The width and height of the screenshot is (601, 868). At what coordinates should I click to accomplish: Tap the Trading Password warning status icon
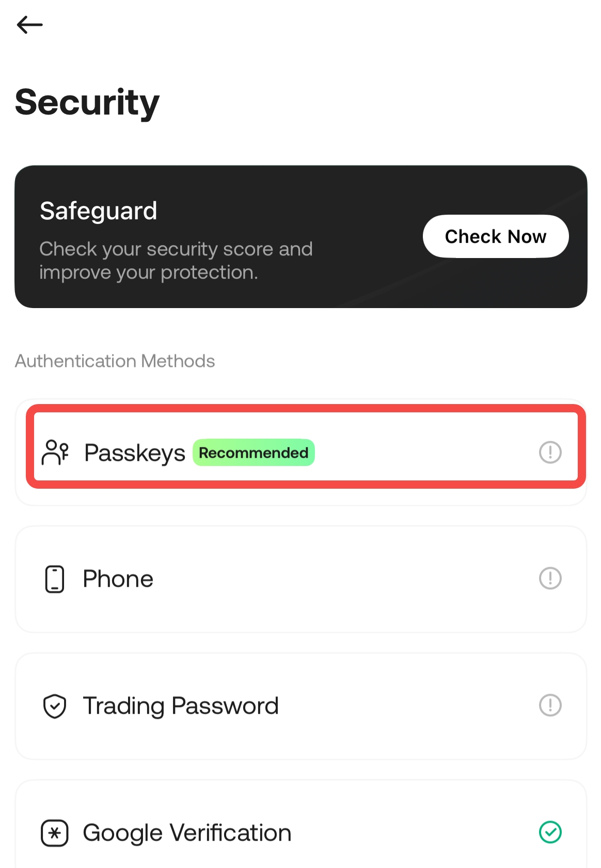[550, 705]
